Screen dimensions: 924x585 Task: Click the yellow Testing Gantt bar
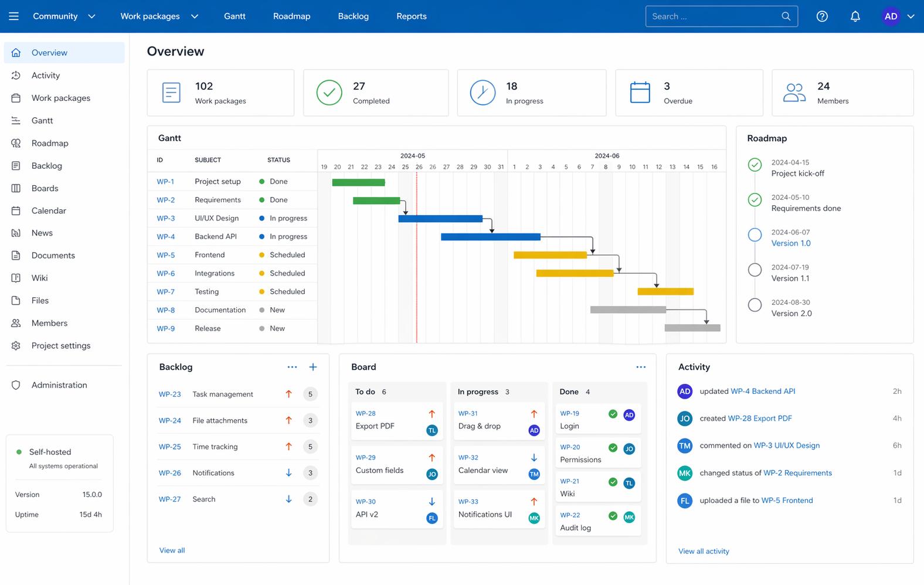click(x=665, y=291)
